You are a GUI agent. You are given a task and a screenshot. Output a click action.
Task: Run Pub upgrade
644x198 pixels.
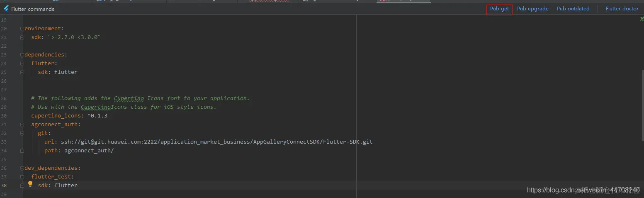coord(532,9)
